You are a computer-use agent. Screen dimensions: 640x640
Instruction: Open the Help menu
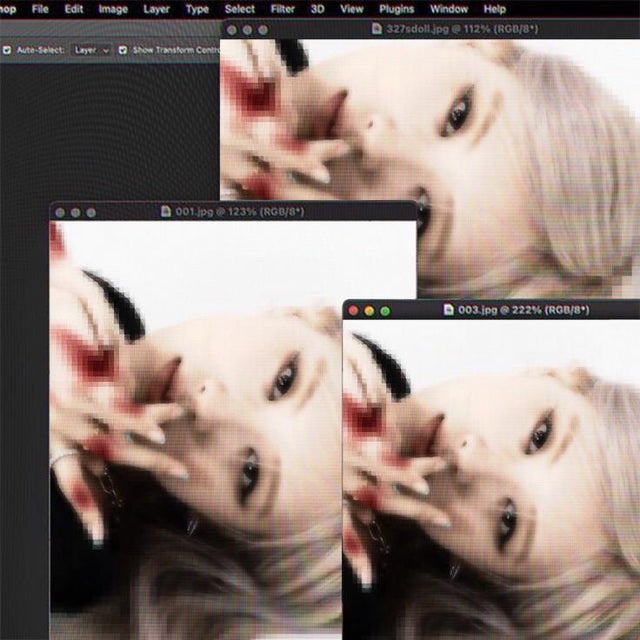pos(494,9)
